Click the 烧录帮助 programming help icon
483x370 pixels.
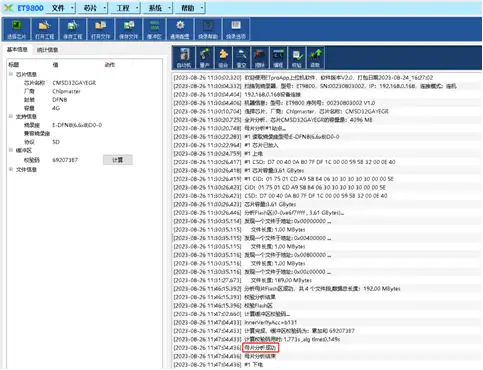pyautogui.click(x=208, y=29)
